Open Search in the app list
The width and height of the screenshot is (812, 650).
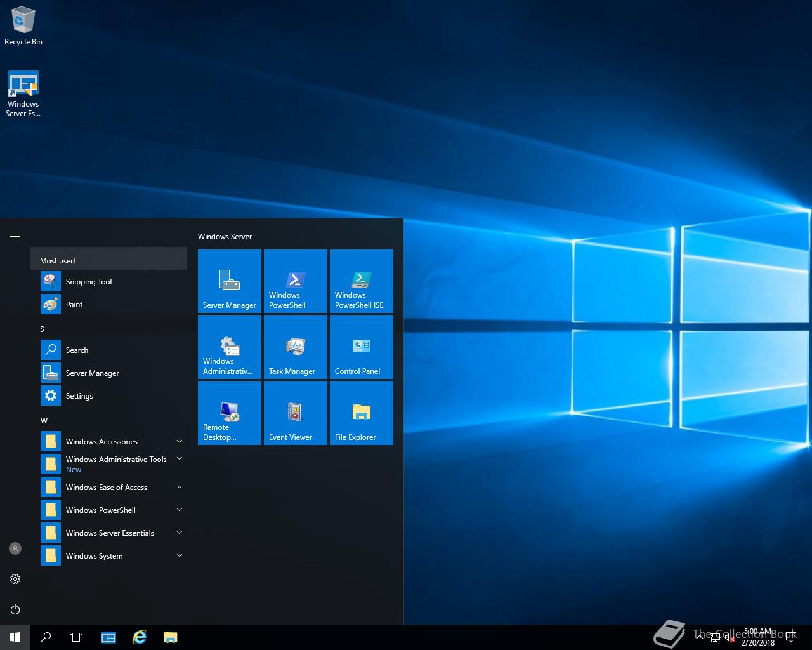108,350
